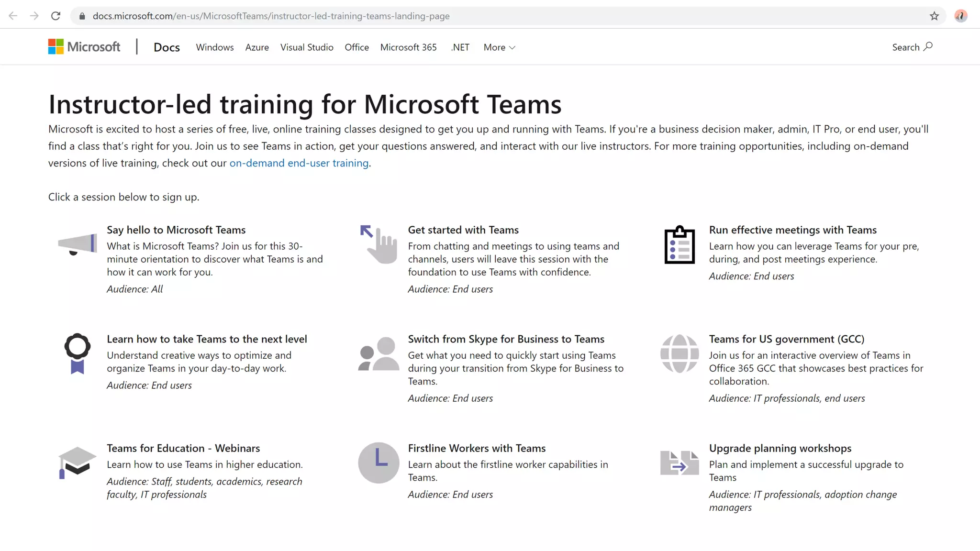Open the Visual Studio menu item
The width and height of the screenshot is (980, 551).
click(307, 47)
